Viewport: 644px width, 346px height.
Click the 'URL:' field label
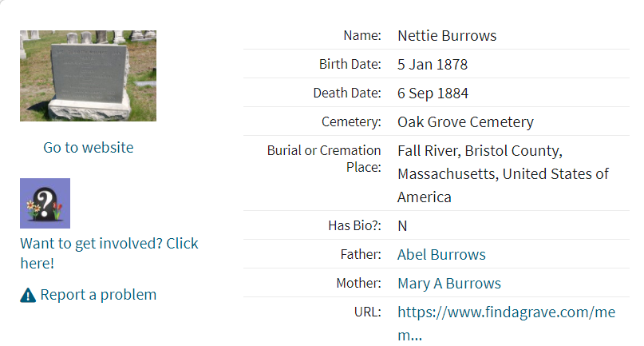pyautogui.click(x=368, y=312)
